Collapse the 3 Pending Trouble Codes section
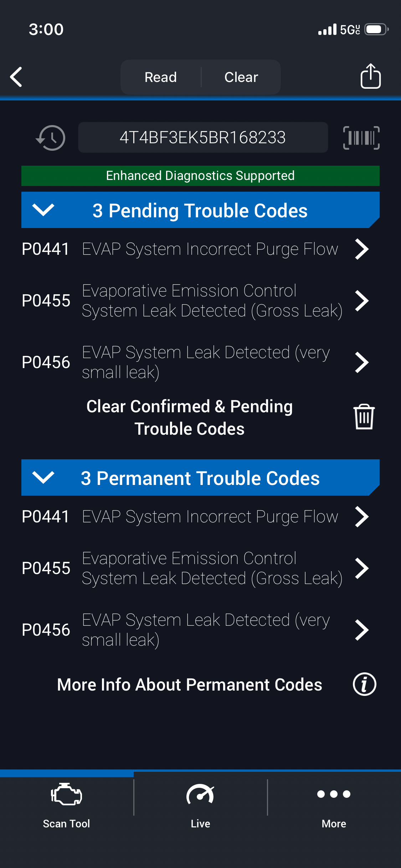The width and height of the screenshot is (401, 868). tap(43, 210)
